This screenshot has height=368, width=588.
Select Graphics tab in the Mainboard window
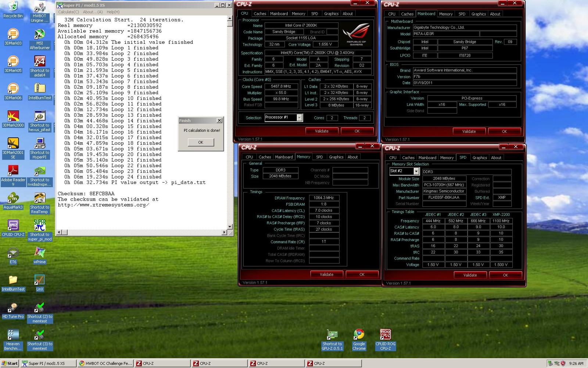(478, 14)
